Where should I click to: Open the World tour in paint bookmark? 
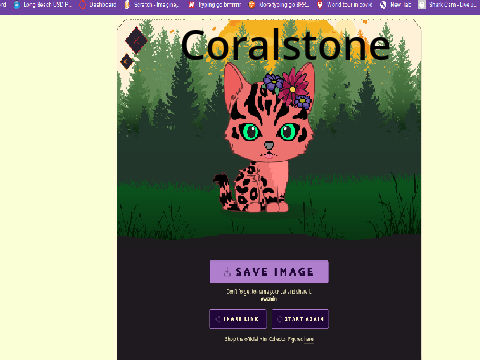point(344,5)
